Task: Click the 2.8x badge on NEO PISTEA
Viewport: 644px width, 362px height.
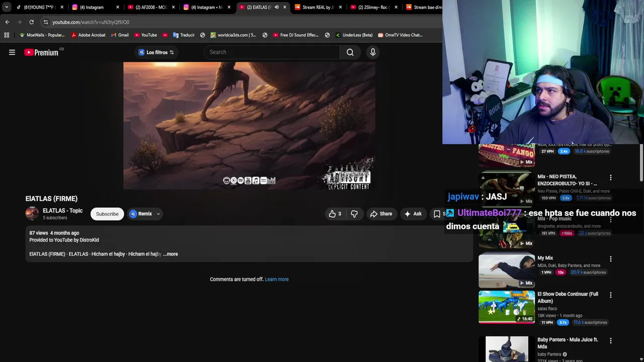Action: click(x=566, y=198)
